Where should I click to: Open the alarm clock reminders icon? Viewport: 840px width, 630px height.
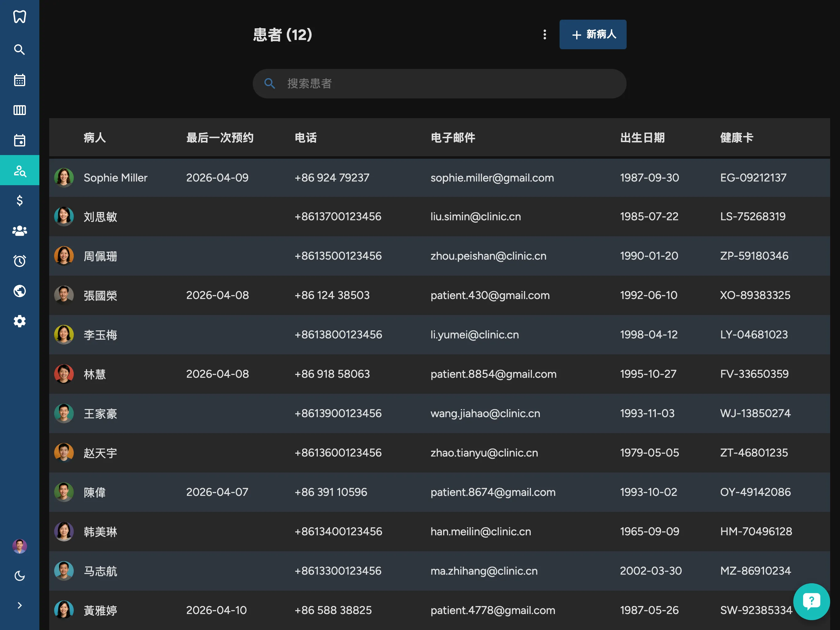[19, 261]
